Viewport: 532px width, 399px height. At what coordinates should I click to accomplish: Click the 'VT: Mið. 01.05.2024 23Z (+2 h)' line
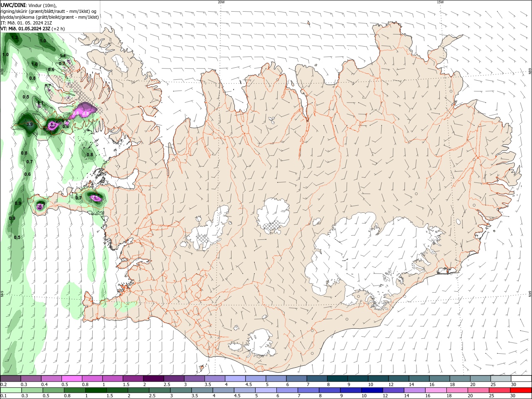coord(32,29)
